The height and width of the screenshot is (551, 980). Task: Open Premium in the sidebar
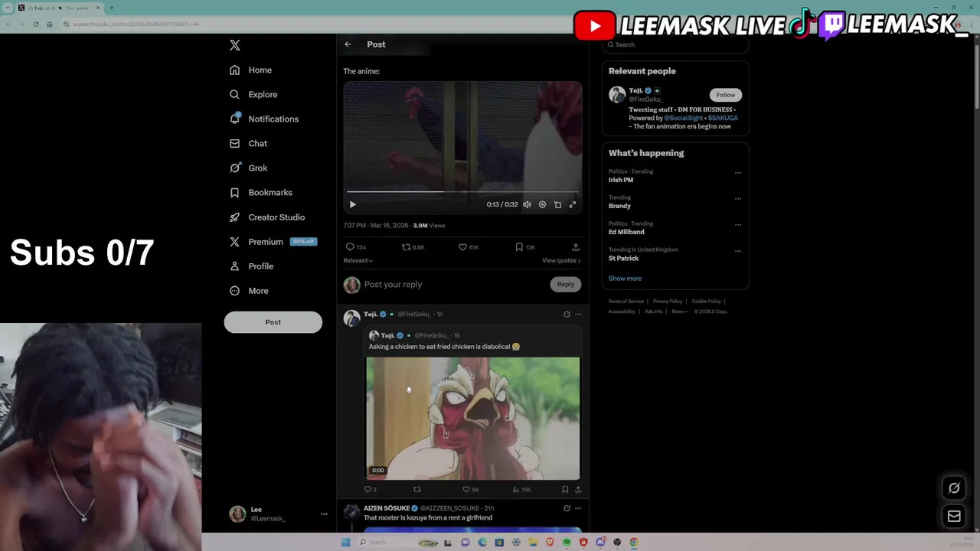pyautogui.click(x=272, y=241)
